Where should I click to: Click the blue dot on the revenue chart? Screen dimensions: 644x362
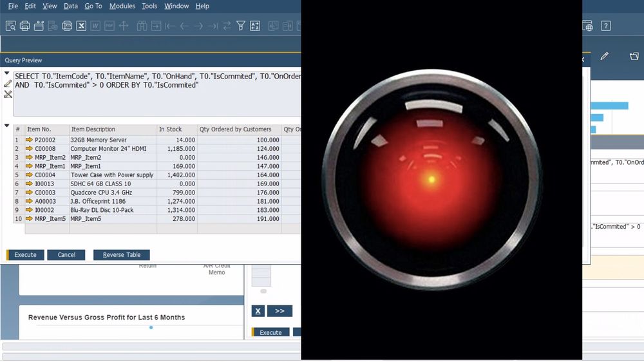(151, 327)
